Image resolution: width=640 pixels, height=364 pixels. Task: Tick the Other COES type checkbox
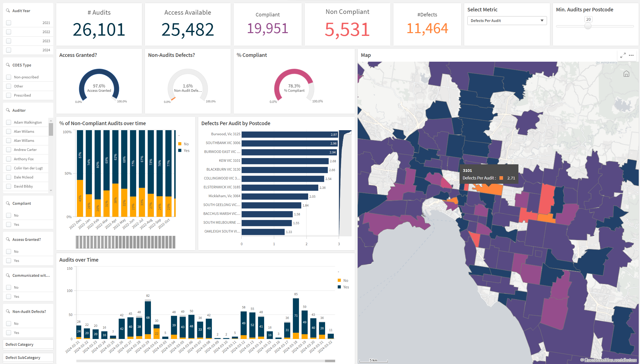click(x=9, y=86)
